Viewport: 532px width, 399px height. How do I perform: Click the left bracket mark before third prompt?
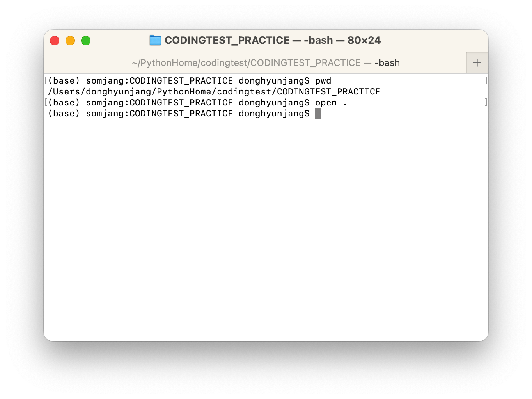[46, 103]
